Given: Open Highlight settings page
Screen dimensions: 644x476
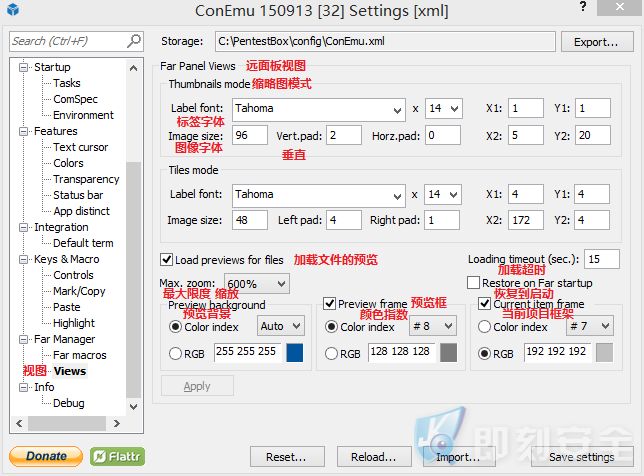Looking at the screenshot, I should (x=74, y=323).
